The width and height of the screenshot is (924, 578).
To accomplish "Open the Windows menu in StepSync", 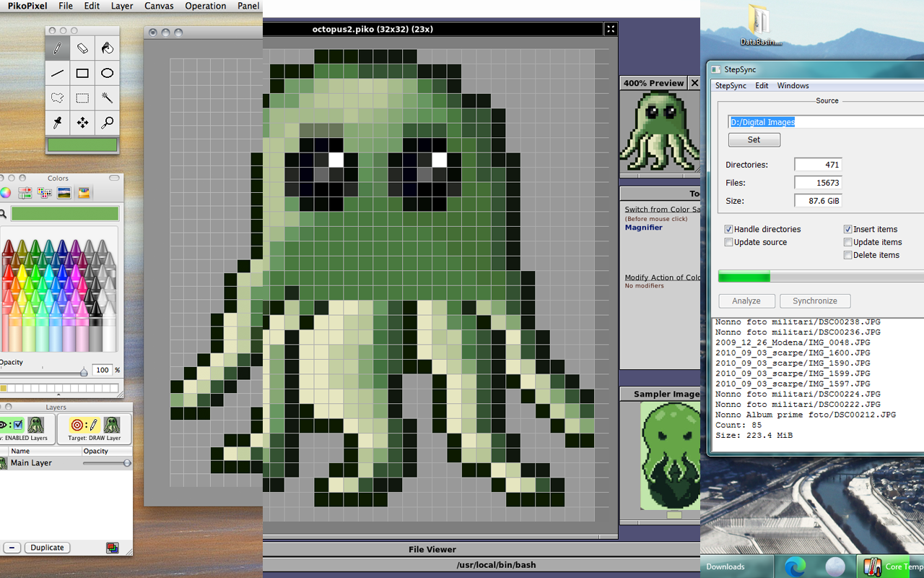I will click(793, 85).
